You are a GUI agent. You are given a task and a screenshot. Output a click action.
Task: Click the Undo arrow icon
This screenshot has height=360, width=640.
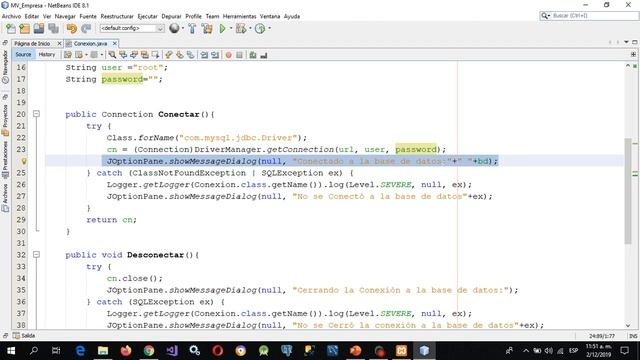point(72,29)
